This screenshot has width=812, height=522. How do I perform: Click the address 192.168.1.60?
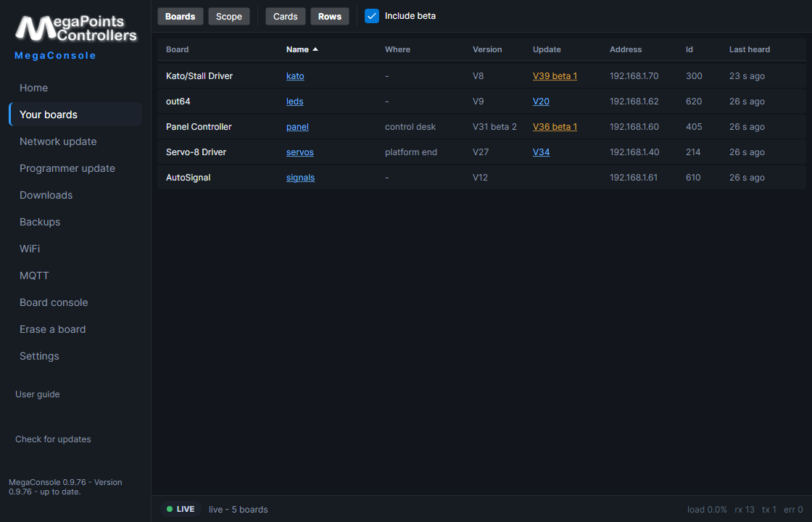[634, 127]
